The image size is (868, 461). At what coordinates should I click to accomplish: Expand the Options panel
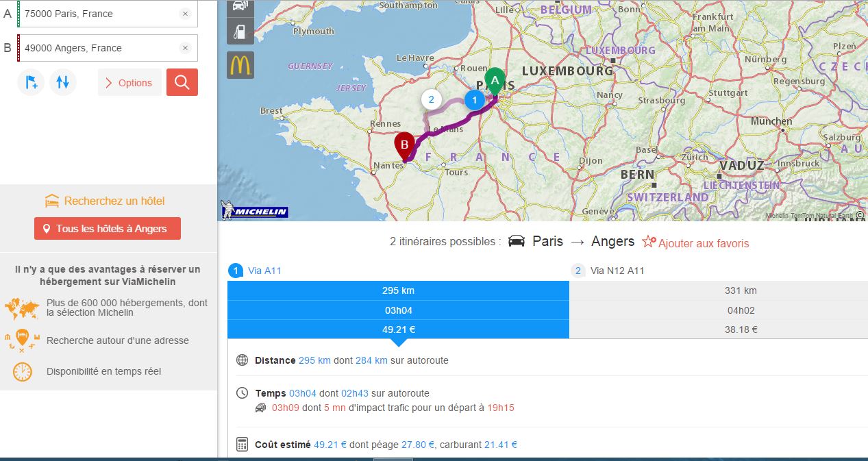point(129,83)
